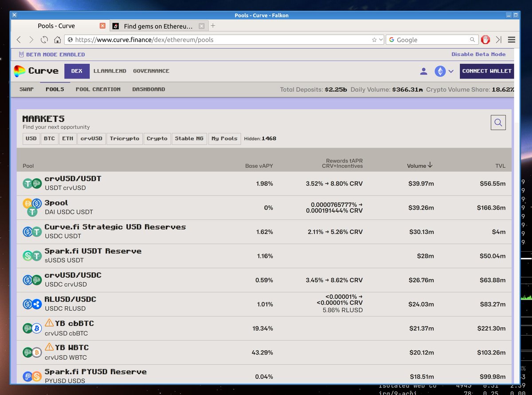Open the GOVERNANCE section

[151, 71]
